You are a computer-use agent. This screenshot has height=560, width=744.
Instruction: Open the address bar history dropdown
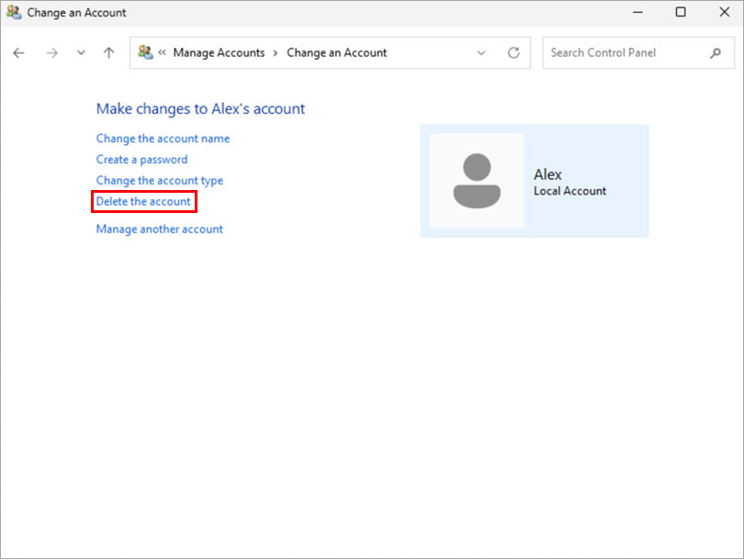[x=481, y=53]
